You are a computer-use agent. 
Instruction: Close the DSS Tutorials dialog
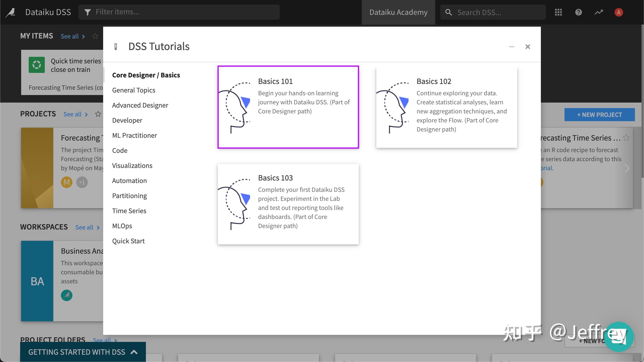[528, 47]
